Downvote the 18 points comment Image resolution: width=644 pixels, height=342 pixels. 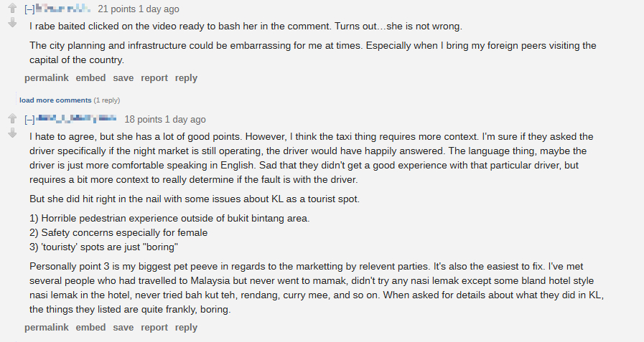point(11,133)
